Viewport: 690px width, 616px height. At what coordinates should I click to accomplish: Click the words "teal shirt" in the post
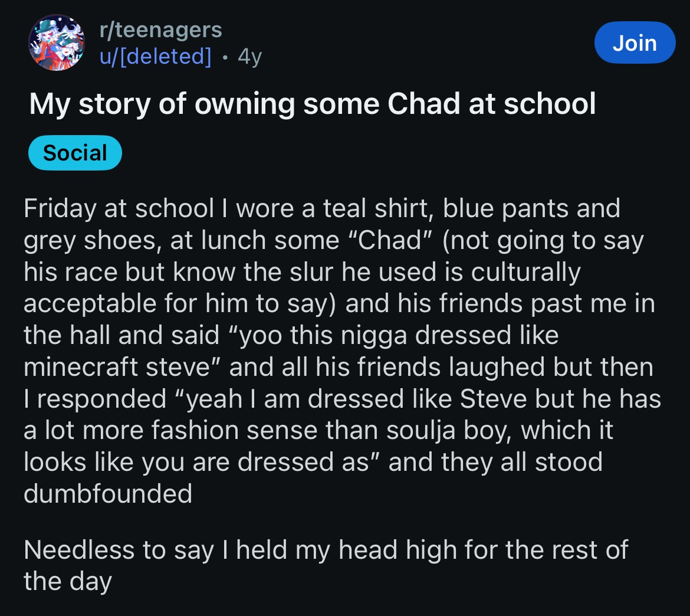375,208
